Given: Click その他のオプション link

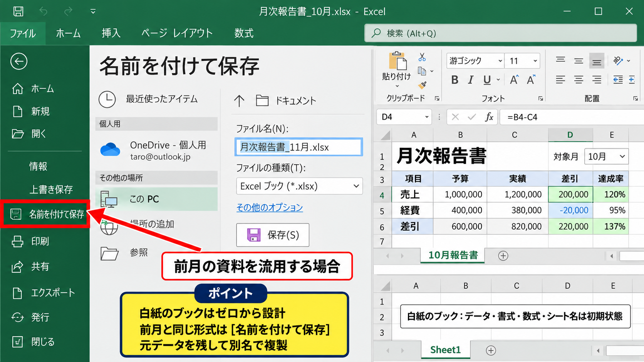Looking at the screenshot, I should 270,207.
